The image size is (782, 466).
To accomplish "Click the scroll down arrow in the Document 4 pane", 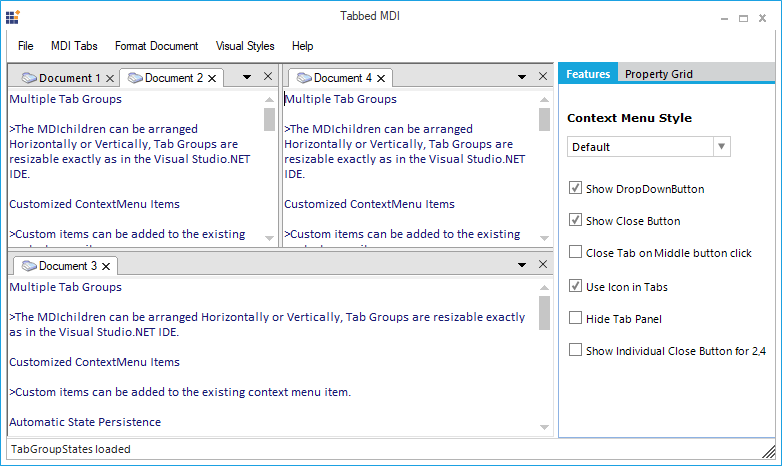I will [544, 238].
